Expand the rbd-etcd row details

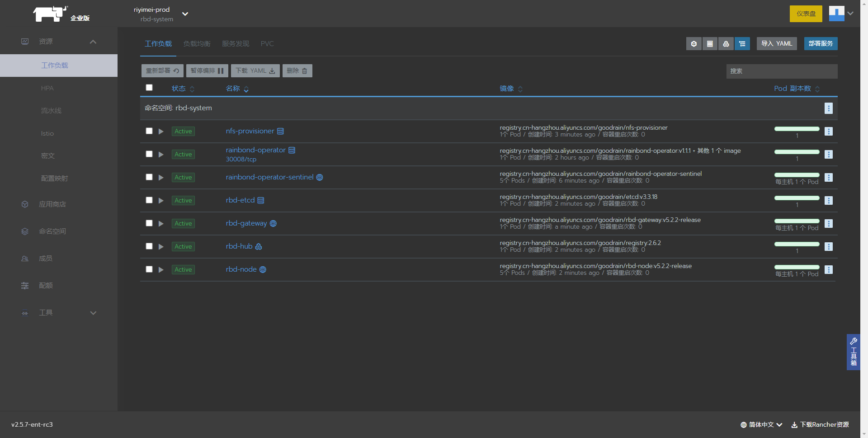click(x=161, y=201)
